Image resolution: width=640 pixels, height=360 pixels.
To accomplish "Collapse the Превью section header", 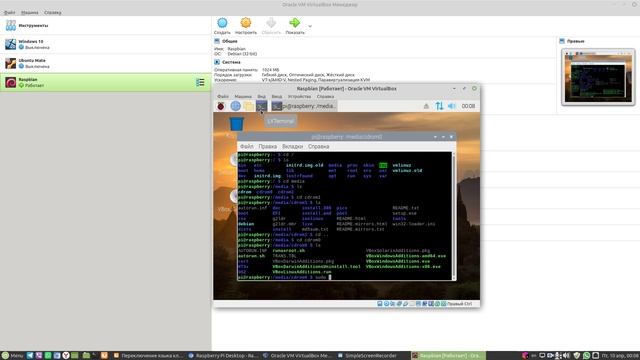I will [576, 41].
